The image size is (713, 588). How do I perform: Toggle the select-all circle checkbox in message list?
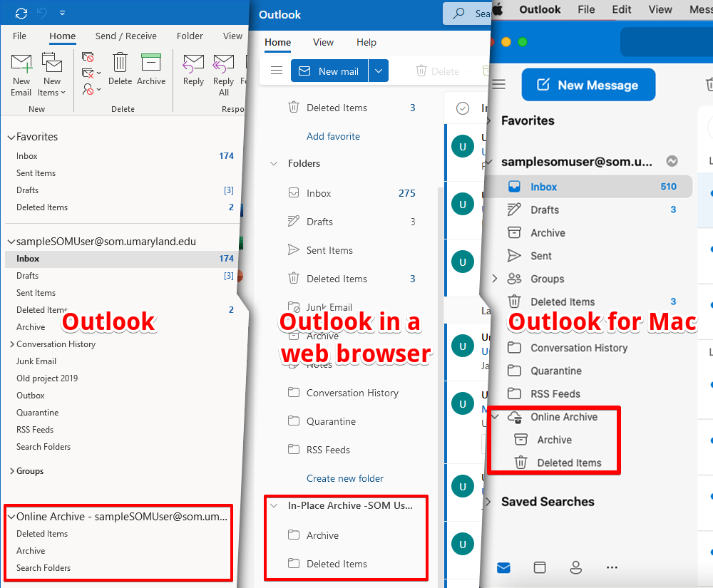click(x=463, y=108)
